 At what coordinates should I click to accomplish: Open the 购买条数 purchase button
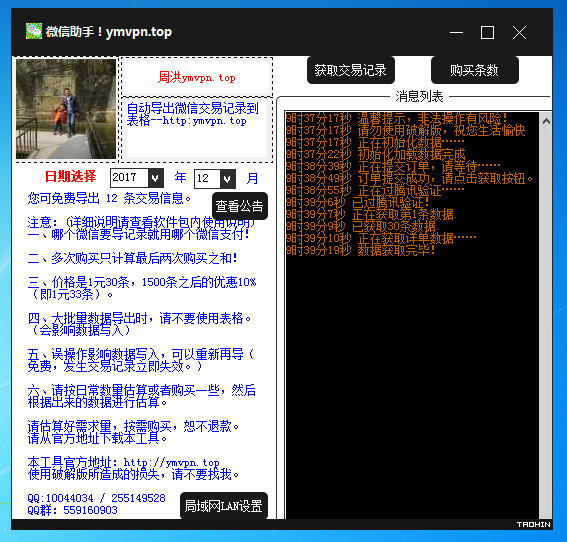474,70
